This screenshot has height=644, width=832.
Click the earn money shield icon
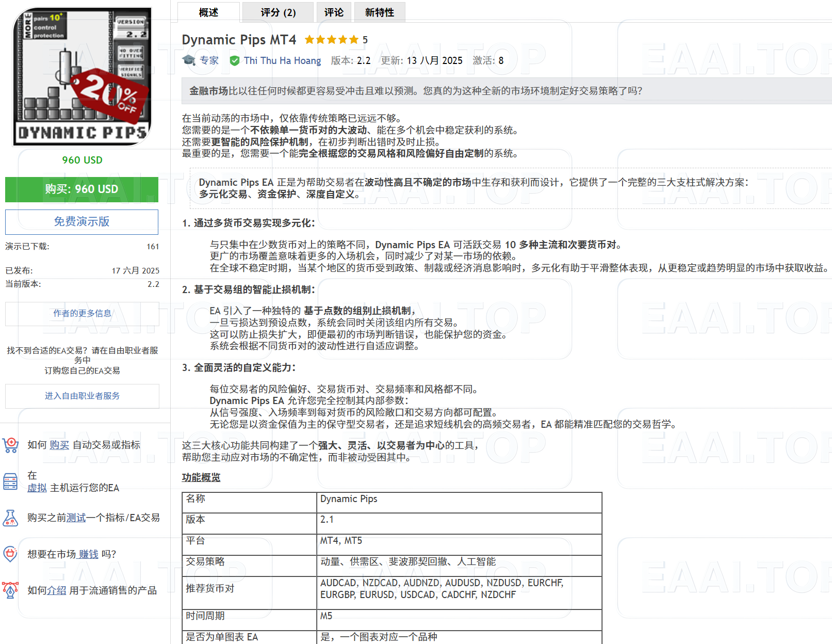(10, 554)
